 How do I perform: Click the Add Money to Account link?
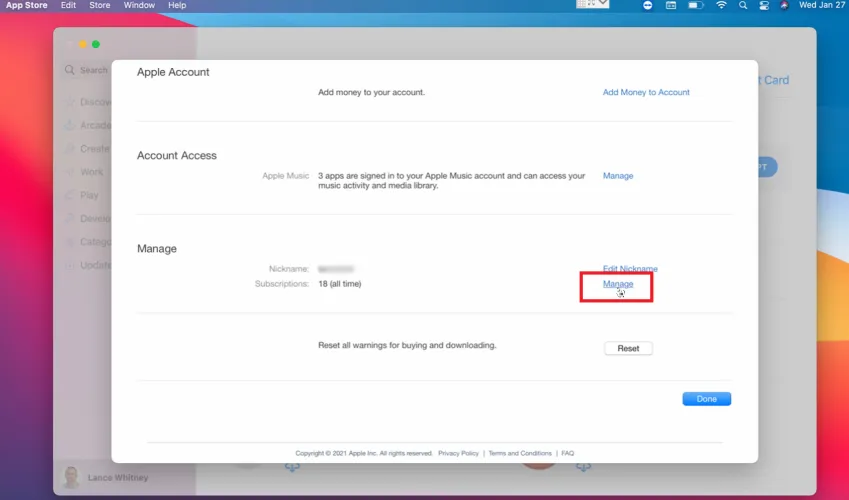(x=646, y=92)
